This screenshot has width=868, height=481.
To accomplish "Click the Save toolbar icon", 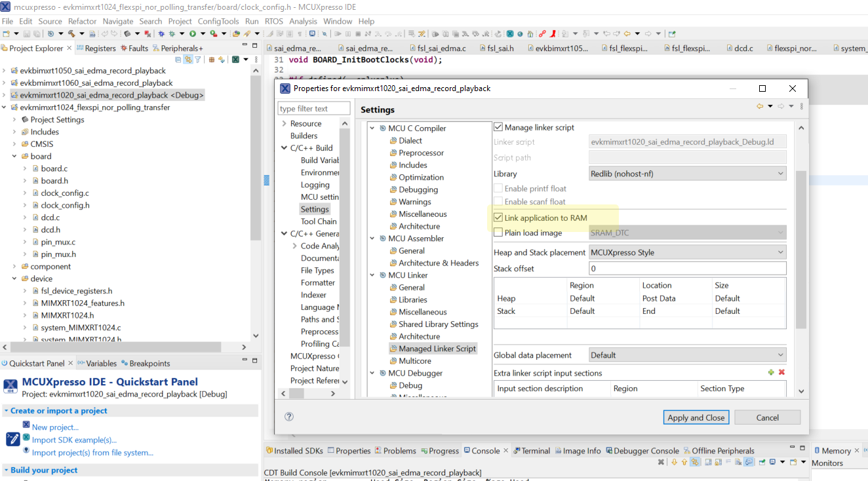I will pos(26,33).
